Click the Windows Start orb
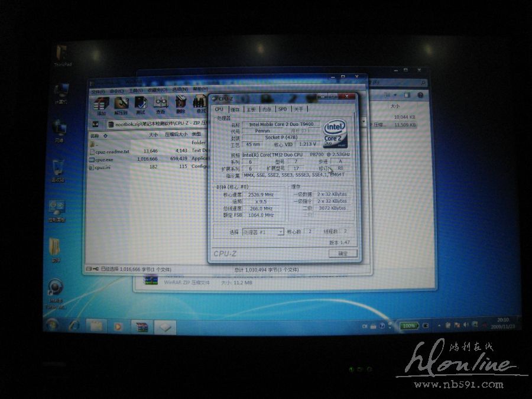Viewport: 532px width, 399px height. 52,325
